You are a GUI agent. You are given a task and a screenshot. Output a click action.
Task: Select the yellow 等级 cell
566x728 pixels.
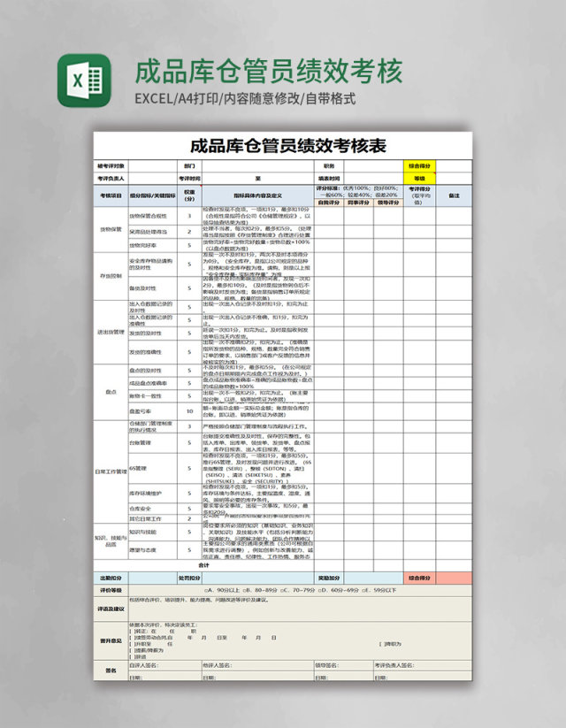[x=419, y=179]
